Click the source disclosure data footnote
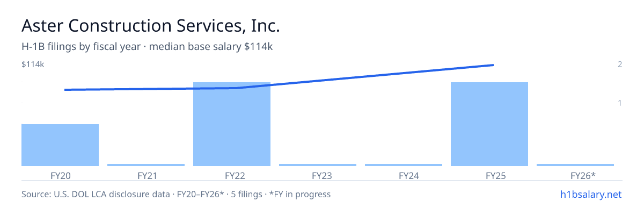This screenshot has height=215, width=644. coord(176,194)
